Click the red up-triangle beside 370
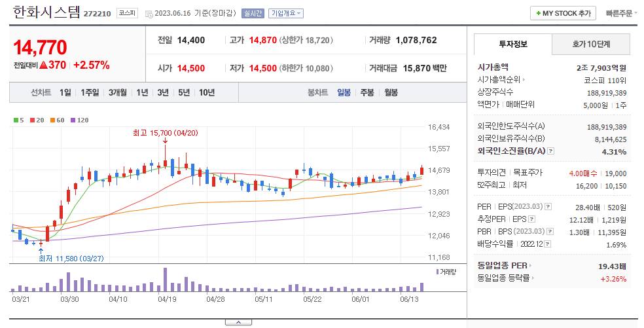Viewport: 644px width, 328px height. coord(44,65)
